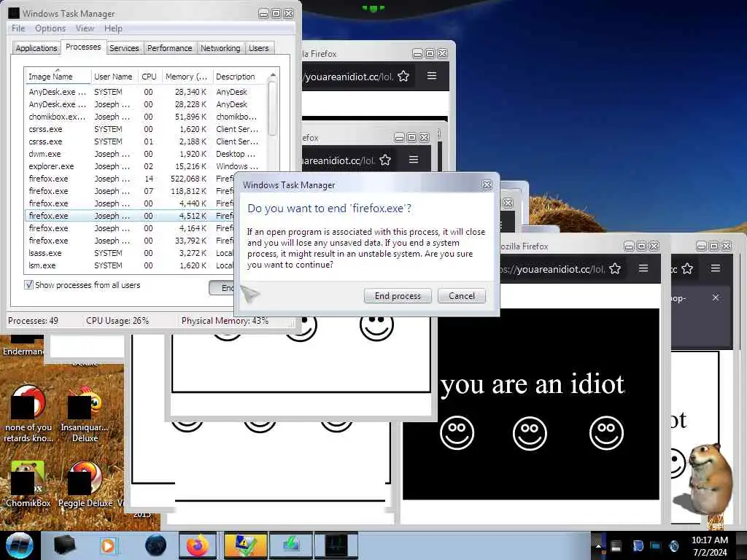The image size is (747, 560).
Task: Click the bookmark star in the second Firefox window behind the dialog
Action: [385, 160]
